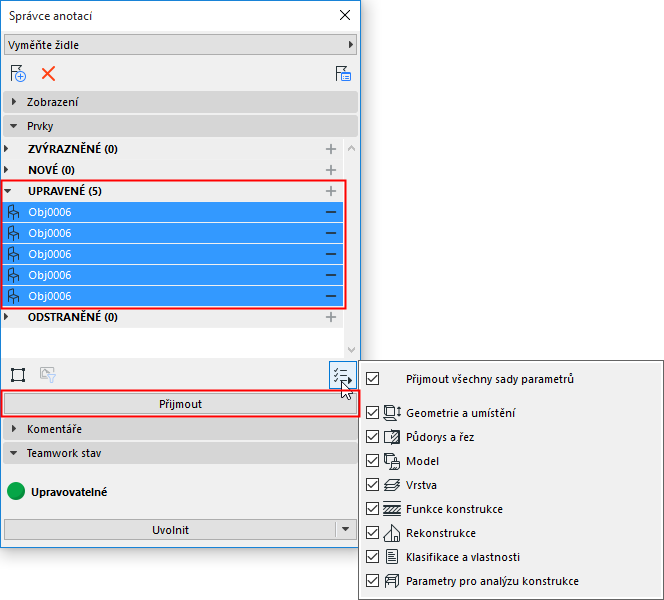Click the Přijmout button
Viewport: 664px width, 600px height.
point(180,404)
